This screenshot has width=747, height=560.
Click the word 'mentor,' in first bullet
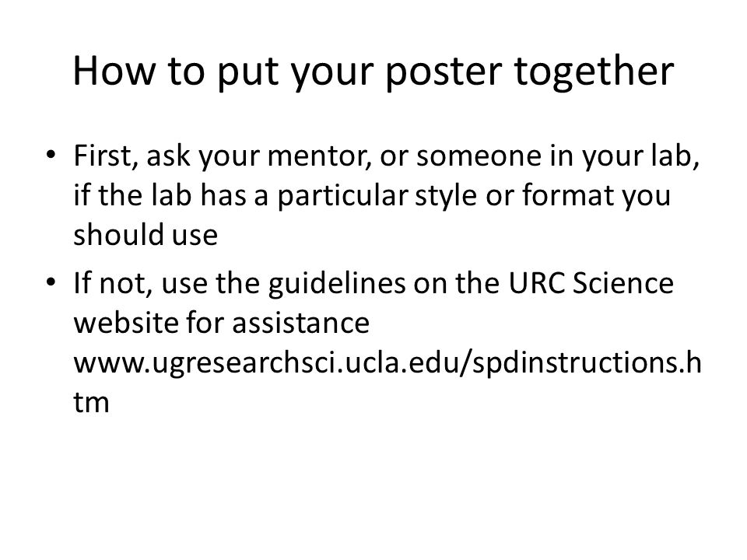coord(320,156)
